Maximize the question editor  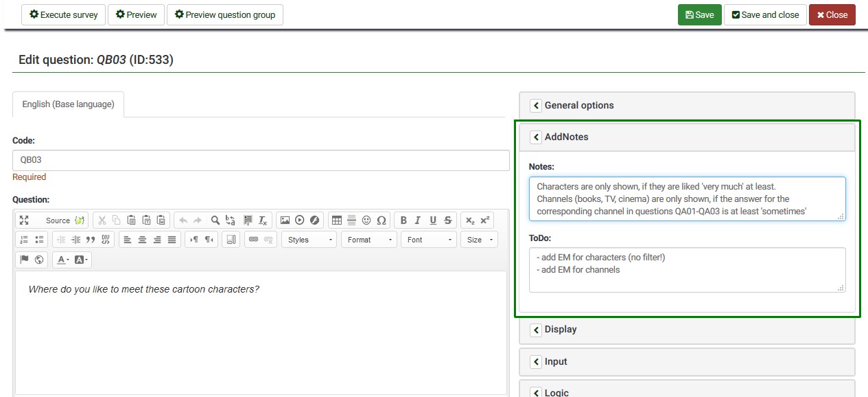point(24,220)
